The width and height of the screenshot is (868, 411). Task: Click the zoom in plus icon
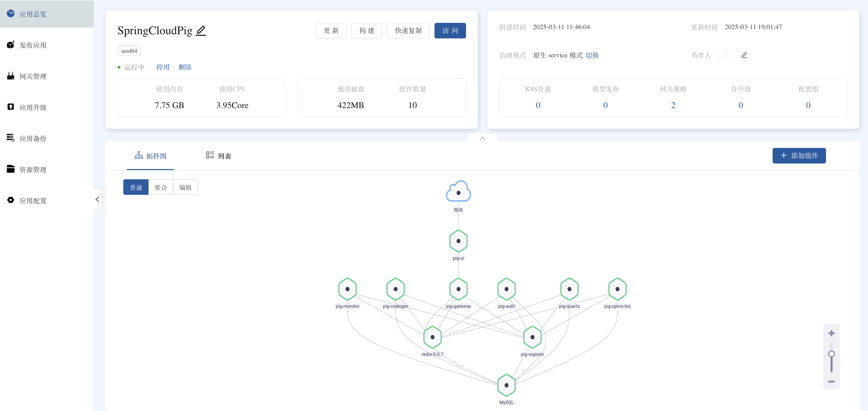tap(831, 333)
